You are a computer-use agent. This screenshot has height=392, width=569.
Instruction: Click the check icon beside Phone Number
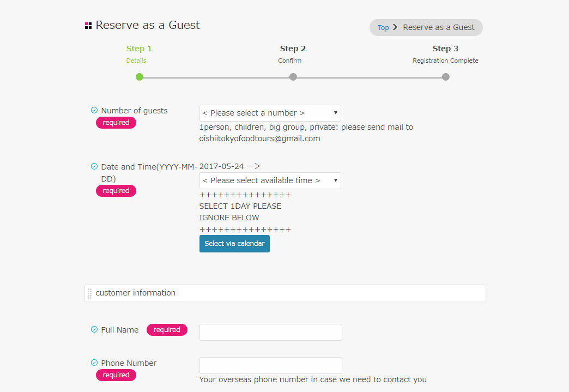point(94,363)
